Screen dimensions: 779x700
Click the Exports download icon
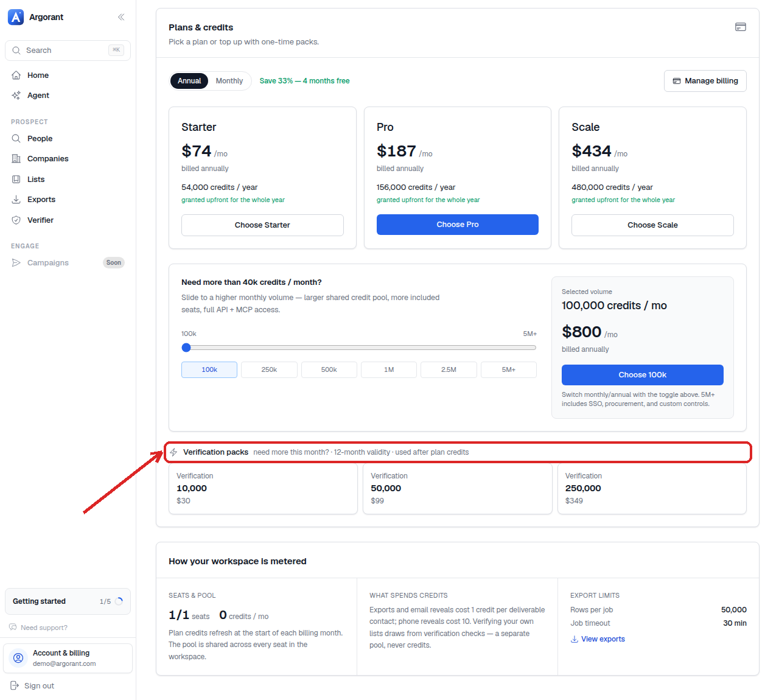16,200
